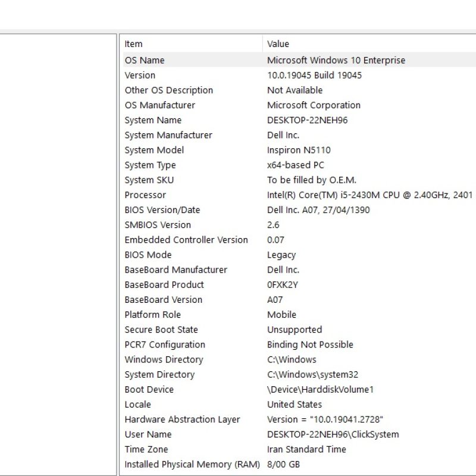Click the System Type entry
476x476 pixels.
[x=150, y=165]
